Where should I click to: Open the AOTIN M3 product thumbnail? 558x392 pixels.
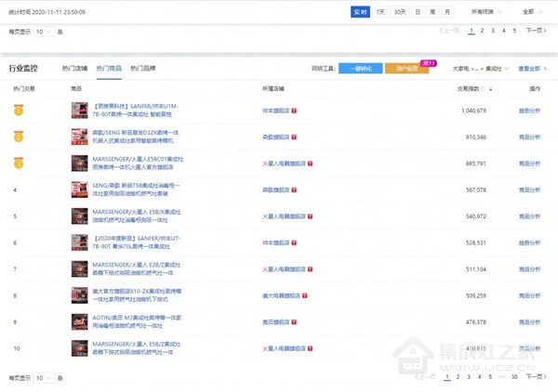79,322
